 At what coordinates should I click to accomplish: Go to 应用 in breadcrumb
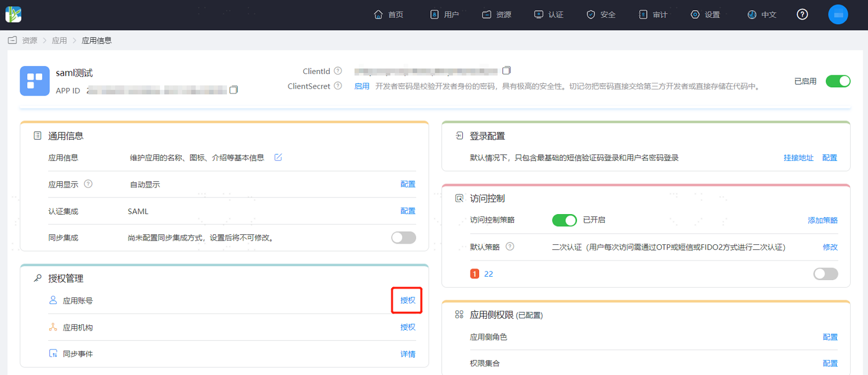[x=60, y=41]
